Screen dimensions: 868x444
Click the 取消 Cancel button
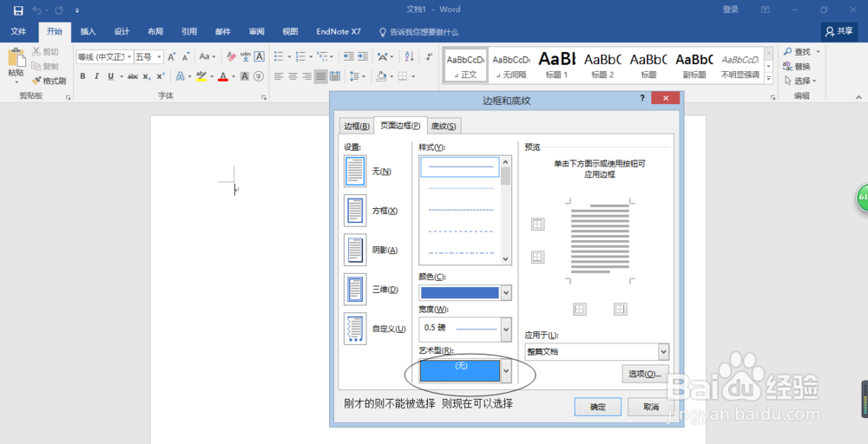(651, 407)
